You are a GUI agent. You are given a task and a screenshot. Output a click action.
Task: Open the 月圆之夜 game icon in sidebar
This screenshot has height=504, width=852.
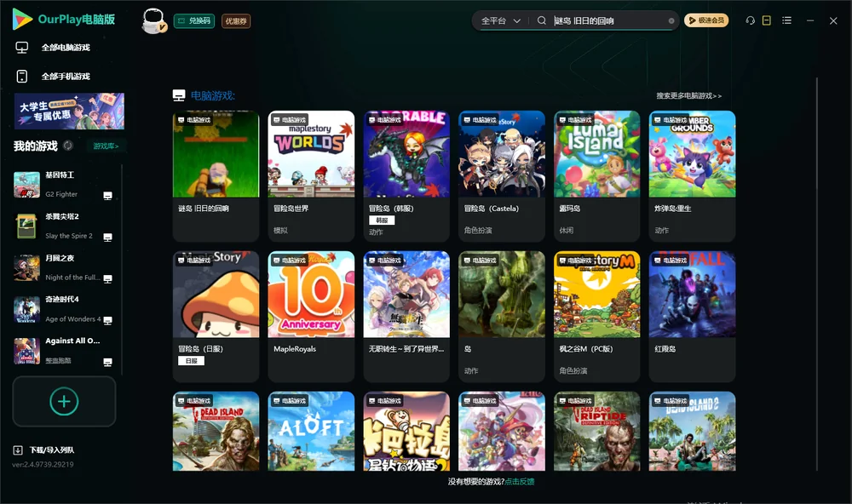coord(26,268)
